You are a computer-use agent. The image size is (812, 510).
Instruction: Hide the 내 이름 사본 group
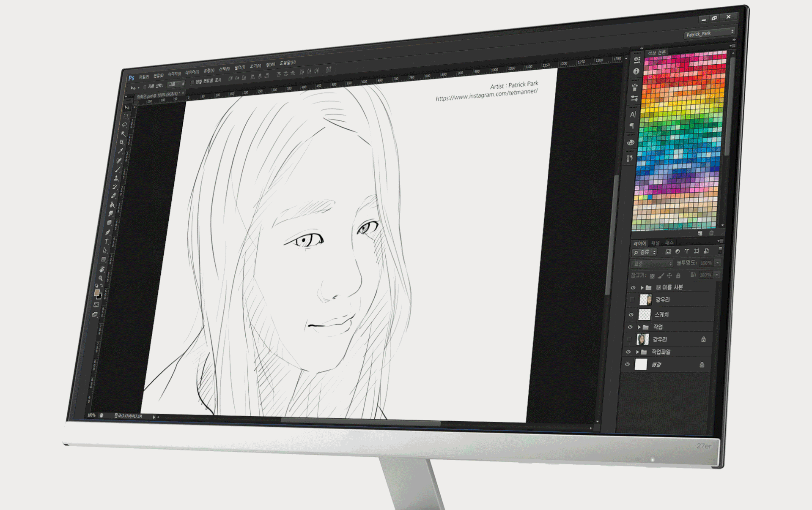633,288
